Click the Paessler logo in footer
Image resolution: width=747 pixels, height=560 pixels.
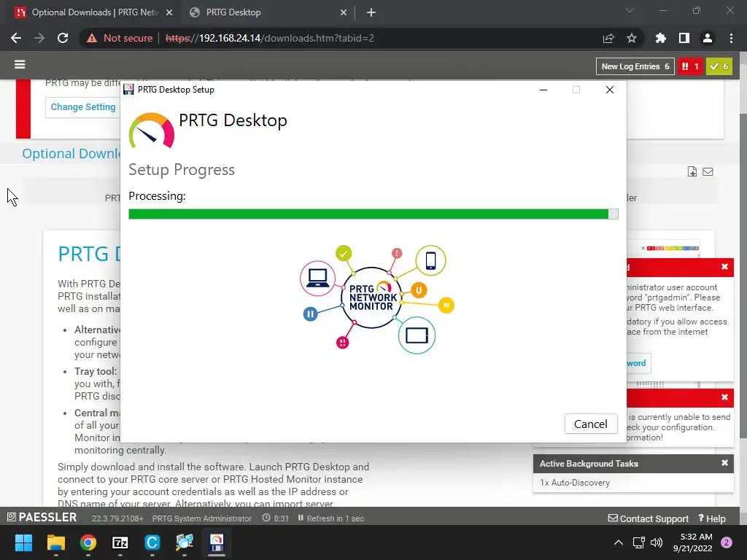42,517
